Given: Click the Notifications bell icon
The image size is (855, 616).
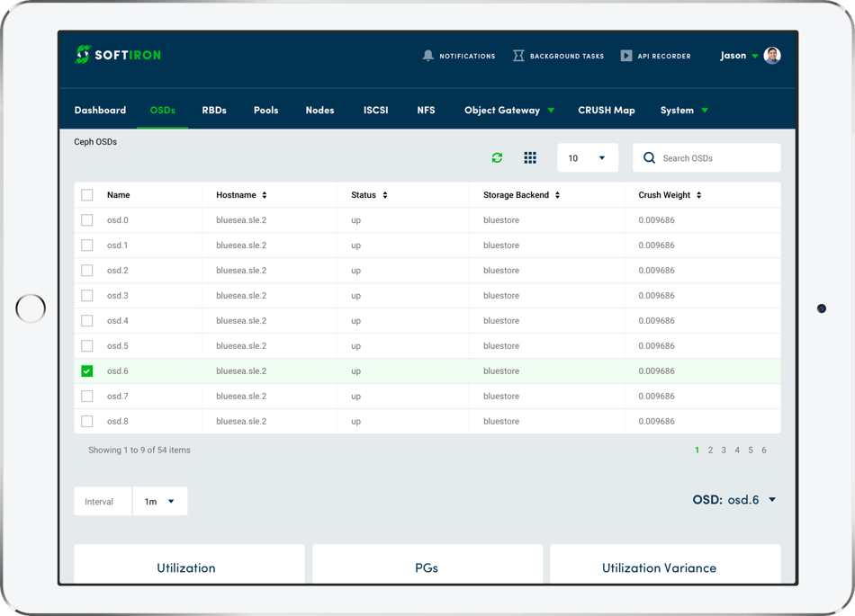Looking at the screenshot, I should tap(428, 56).
